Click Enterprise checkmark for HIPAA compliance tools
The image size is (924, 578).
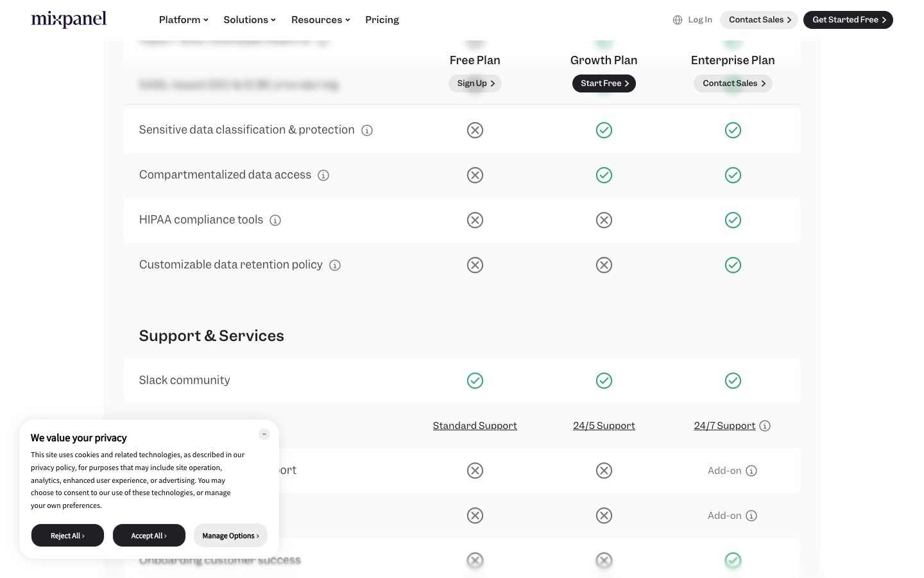[x=733, y=220]
